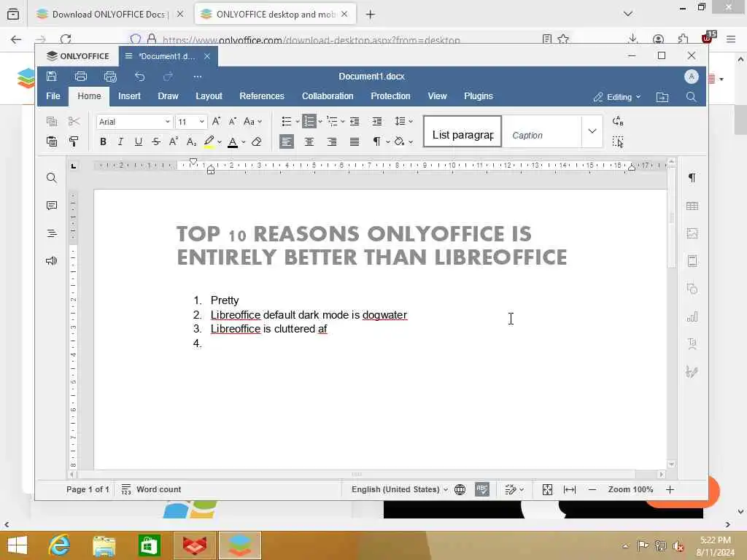The image size is (747, 560).
Task: Click the Fit to page icon
Action: coord(547,489)
